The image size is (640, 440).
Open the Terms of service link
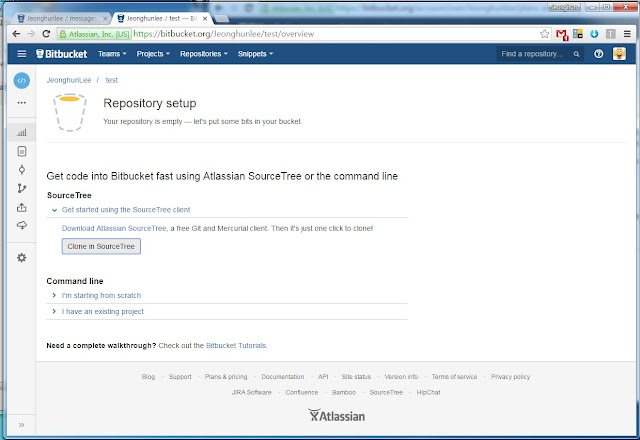(454, 377)
